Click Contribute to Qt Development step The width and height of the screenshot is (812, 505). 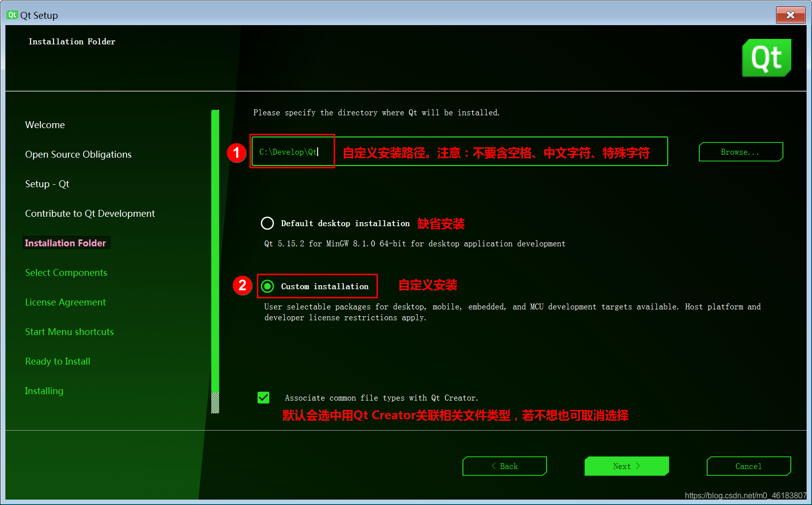click(x=90, y=213)
